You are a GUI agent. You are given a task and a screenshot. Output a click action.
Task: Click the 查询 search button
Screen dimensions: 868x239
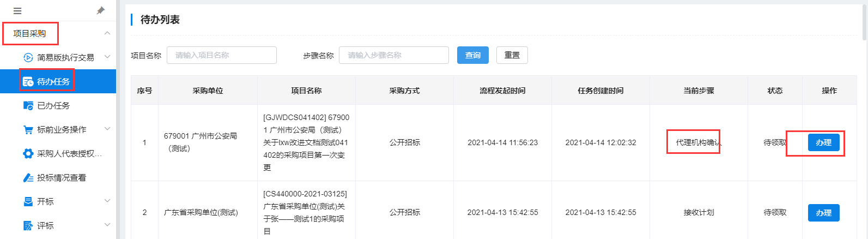(473, 55)
